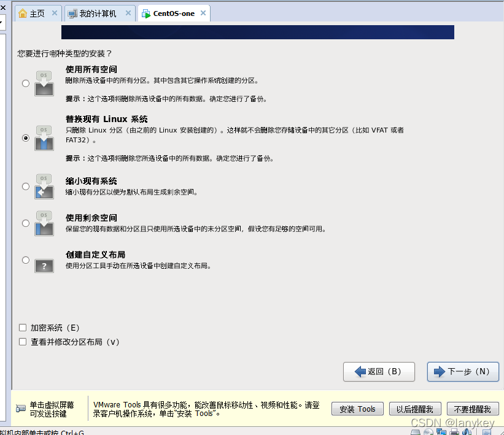Click the 不要提醒我 button
Image resolution: width=504 pixels, height=435 pixels.
tap(473, 409)
